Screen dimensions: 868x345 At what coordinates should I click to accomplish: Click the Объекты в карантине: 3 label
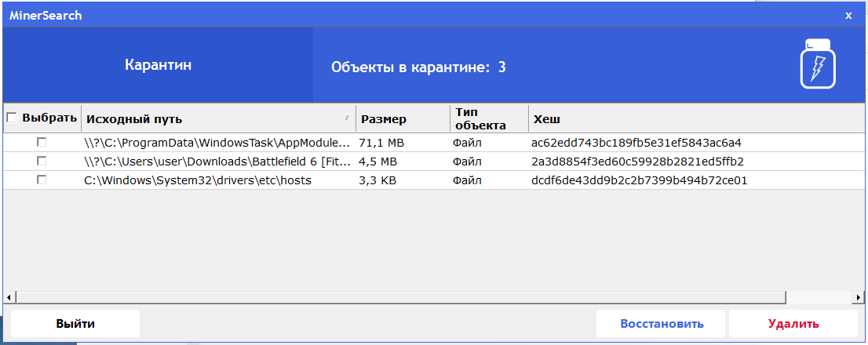[x=418, y=67]
